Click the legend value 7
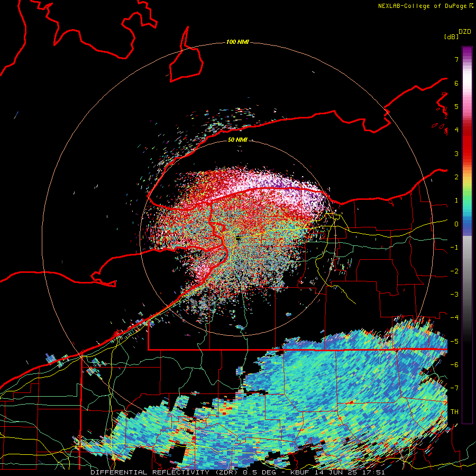The width and height of the screenshot is (476, 476). [x=456, y=59]
